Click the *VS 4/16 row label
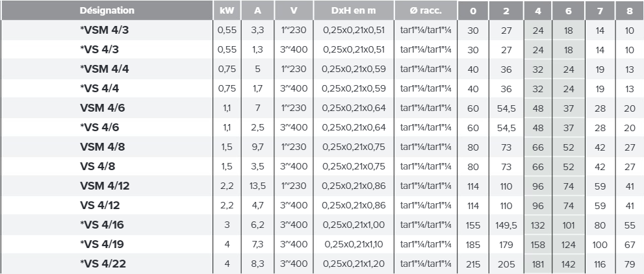The width and height of the screenshot is (644, 274). coord(102,225)
